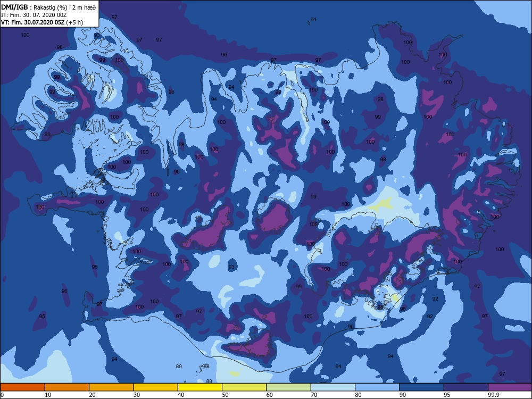Select the 20–30 amber legend swatch
This screenshot has height=399, width=532.
tap(111, 387)
